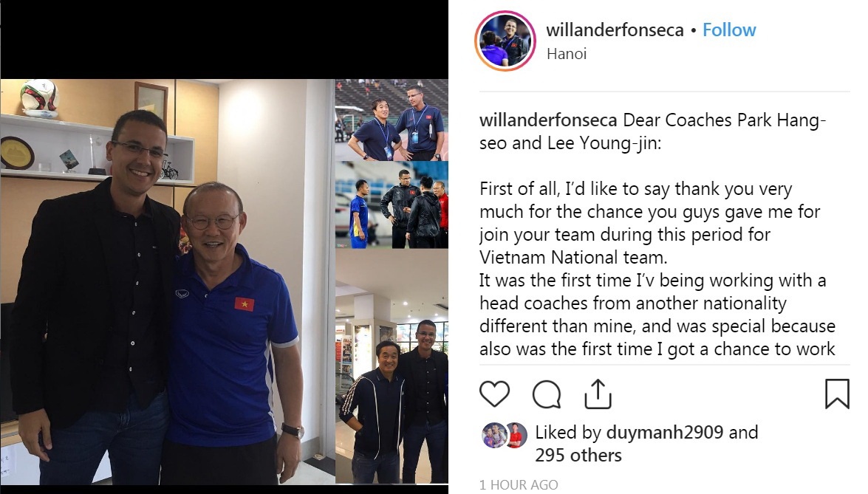Screen dimensions: 868x494
Task: Click the top-right stadium photo in collage
Action: coord(392,120)
